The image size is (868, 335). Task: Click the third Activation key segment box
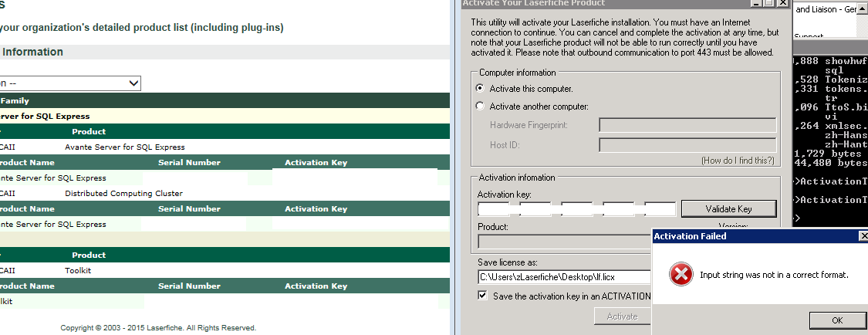coord(577,208)
